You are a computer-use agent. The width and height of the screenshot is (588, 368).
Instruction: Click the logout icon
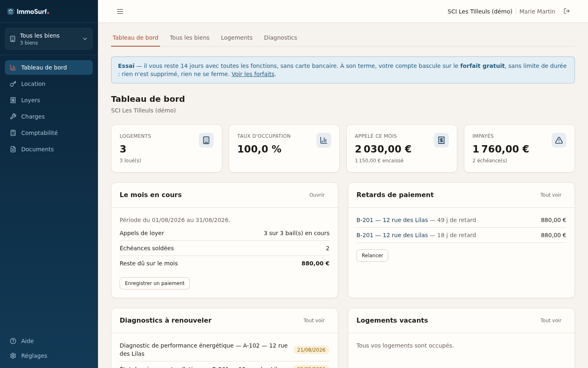(x=567, y=11)
